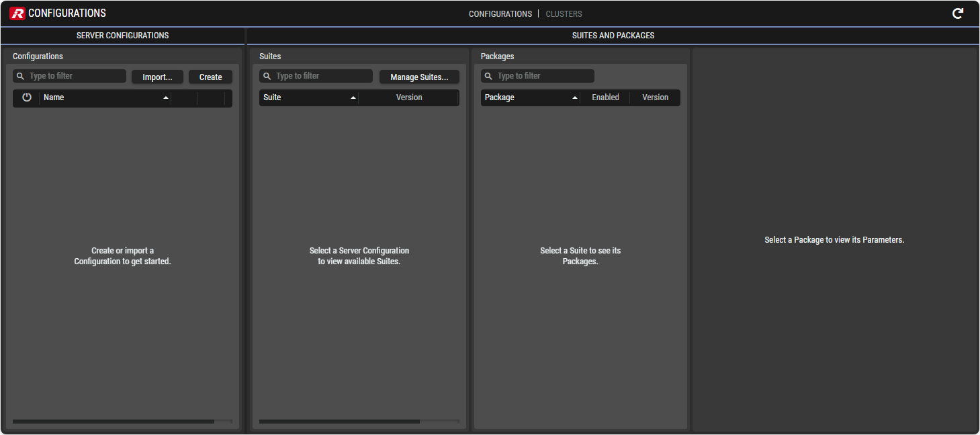Image resolution: width=980 pixels, height=435 pixels.
Task: Click the magnifier icon in the Packages filter
Action: (488, 76)
